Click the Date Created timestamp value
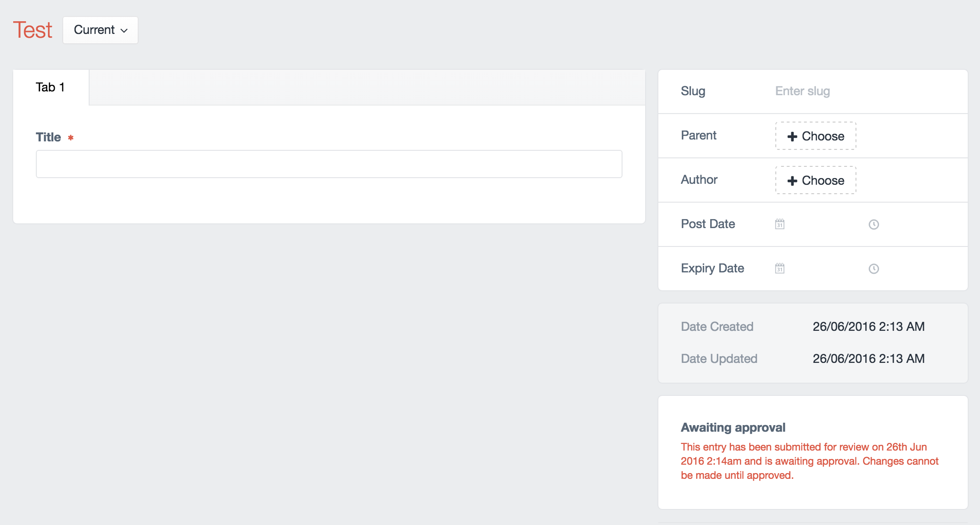This screenshot has height=525, width=980. click(x=868, y=327)
